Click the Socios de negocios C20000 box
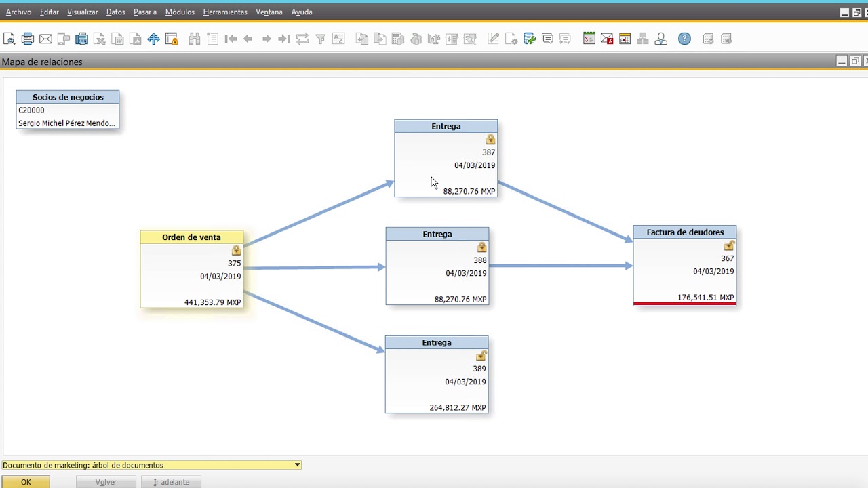 68,110
